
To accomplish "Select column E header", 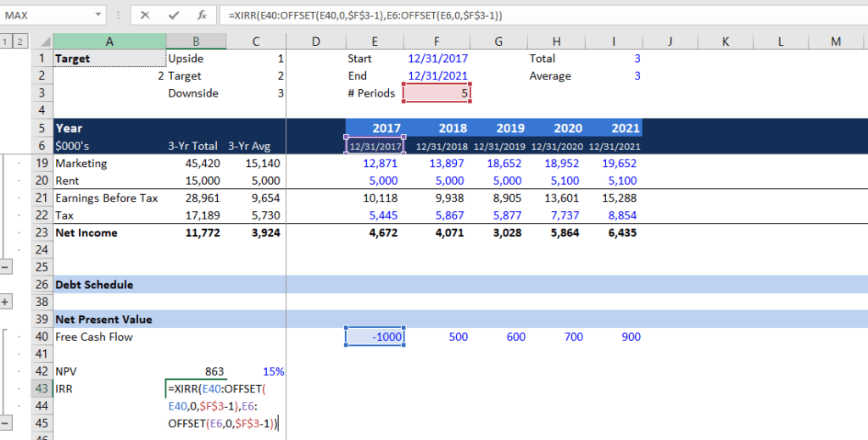I will (374, 41).
